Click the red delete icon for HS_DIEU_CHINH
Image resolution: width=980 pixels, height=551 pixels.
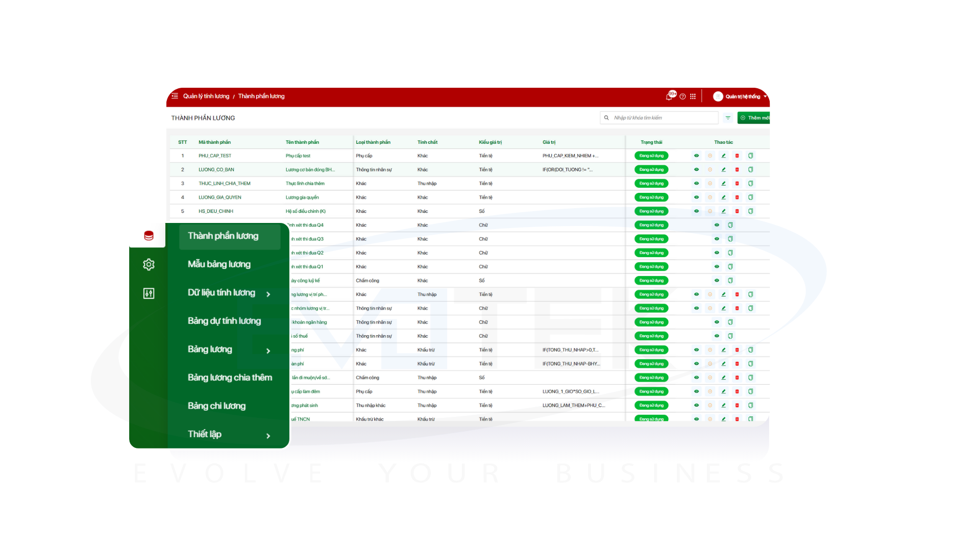(x=737, y=211)
